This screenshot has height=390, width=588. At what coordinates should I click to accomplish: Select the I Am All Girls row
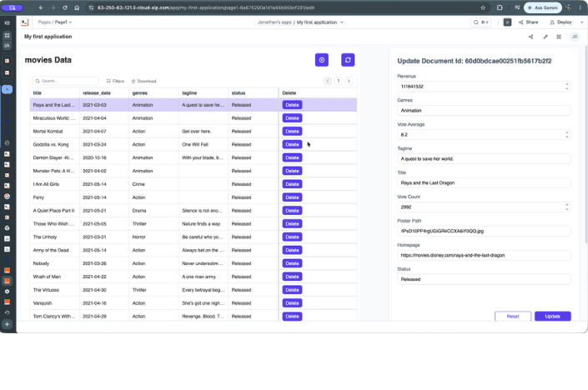(193, 184)
